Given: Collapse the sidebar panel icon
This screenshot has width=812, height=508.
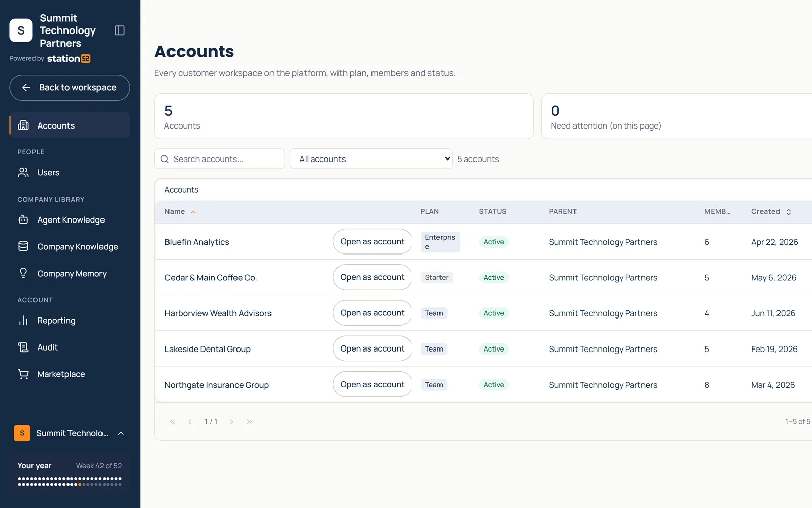Looking at the screenshot, I should pyautogui.click(x=120, y=30).
